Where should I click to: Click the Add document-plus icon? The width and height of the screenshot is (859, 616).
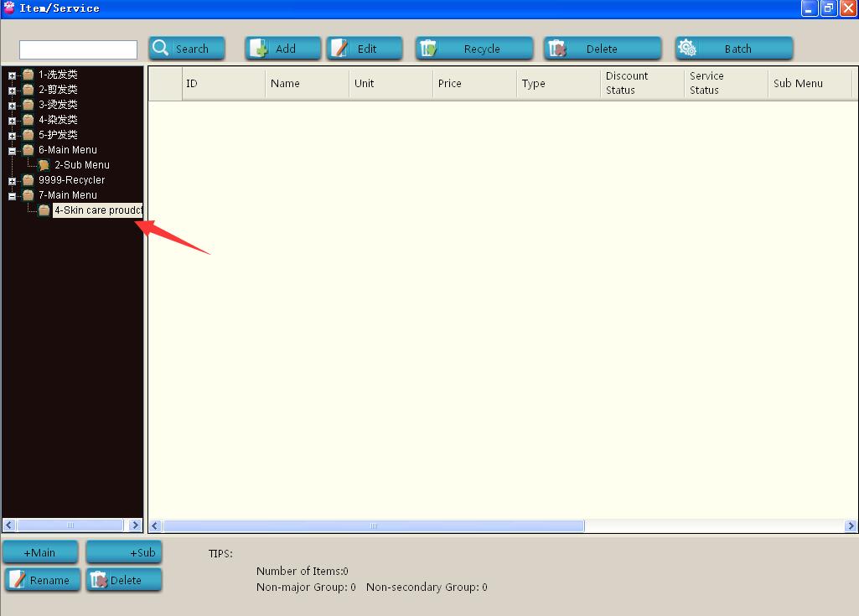pos(259,49)
